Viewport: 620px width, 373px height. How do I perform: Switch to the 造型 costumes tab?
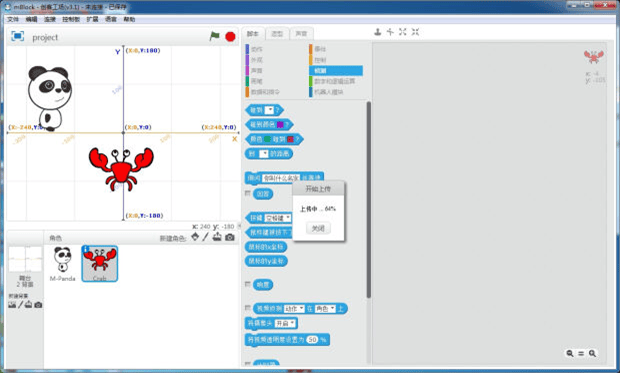(x=277, y=34)
